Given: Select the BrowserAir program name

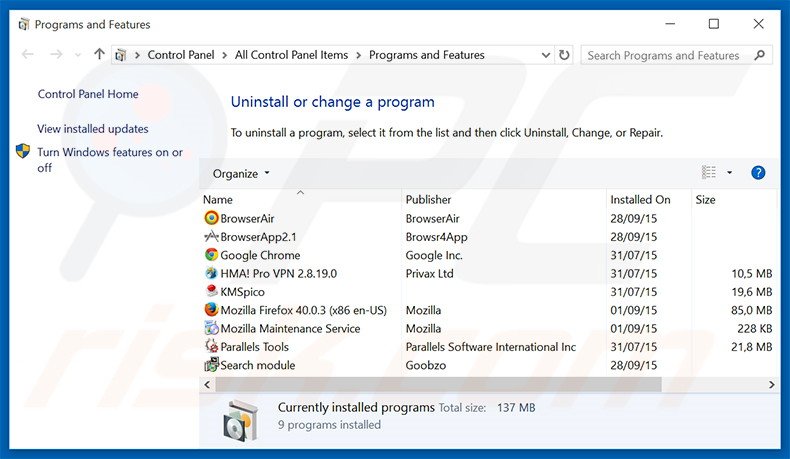Looking at the screenshot, I should click(x=247, y=218).
